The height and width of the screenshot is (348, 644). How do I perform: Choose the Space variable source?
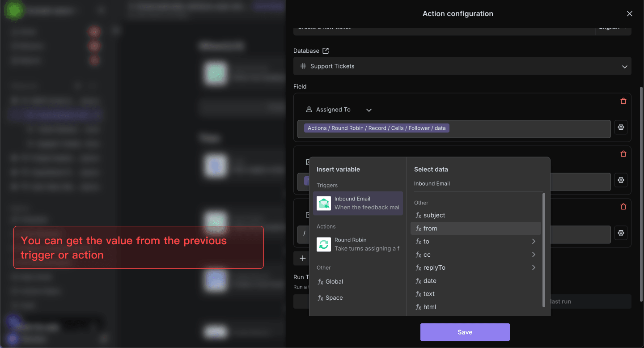[x=358, y=298]
